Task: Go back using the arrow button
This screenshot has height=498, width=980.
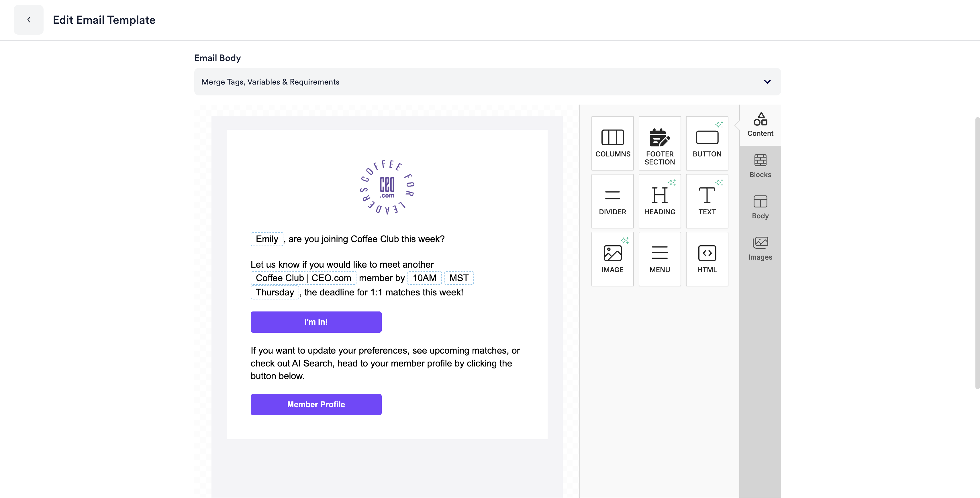Action: click(29, 20)
